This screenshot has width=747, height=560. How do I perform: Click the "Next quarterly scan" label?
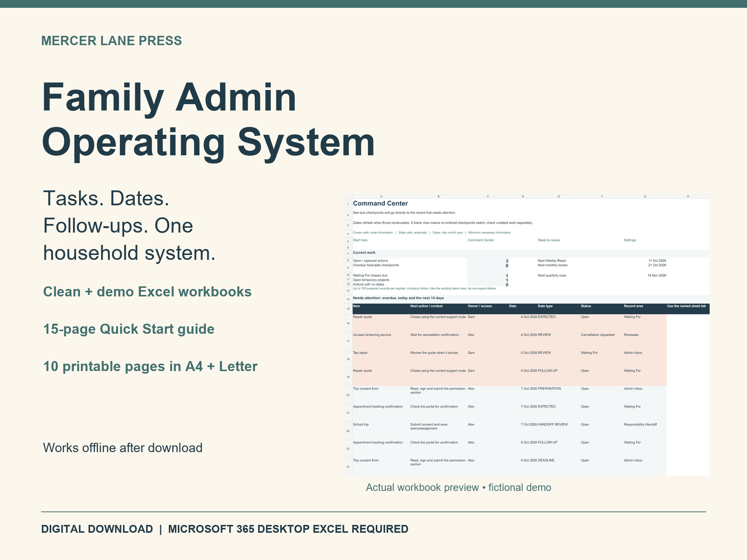(x=552, y=276)
